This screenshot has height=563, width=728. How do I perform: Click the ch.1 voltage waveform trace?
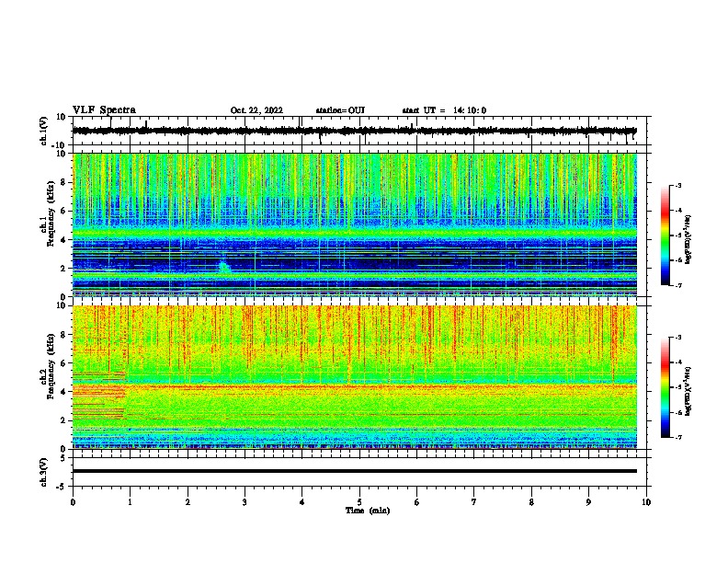pyautogui.click(x=354, y=131)
